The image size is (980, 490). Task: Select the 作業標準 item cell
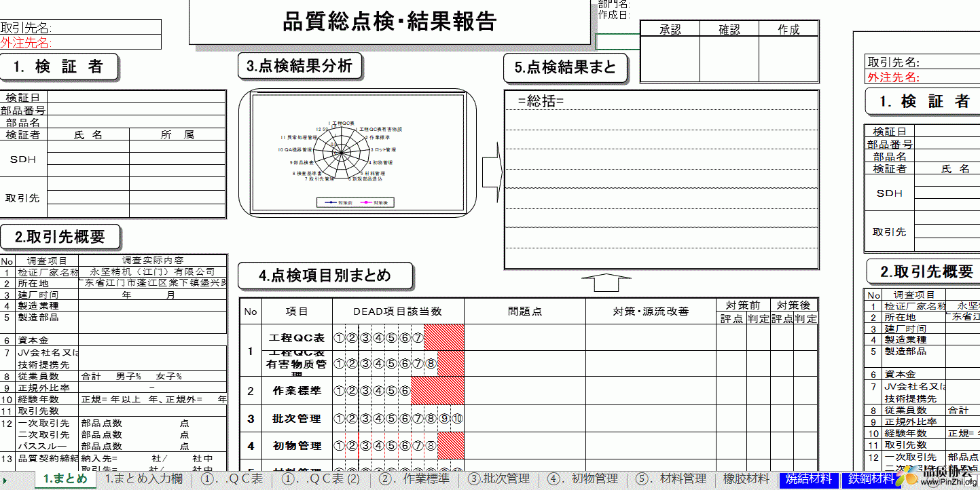pyautogui.click(x=297, y=391)
